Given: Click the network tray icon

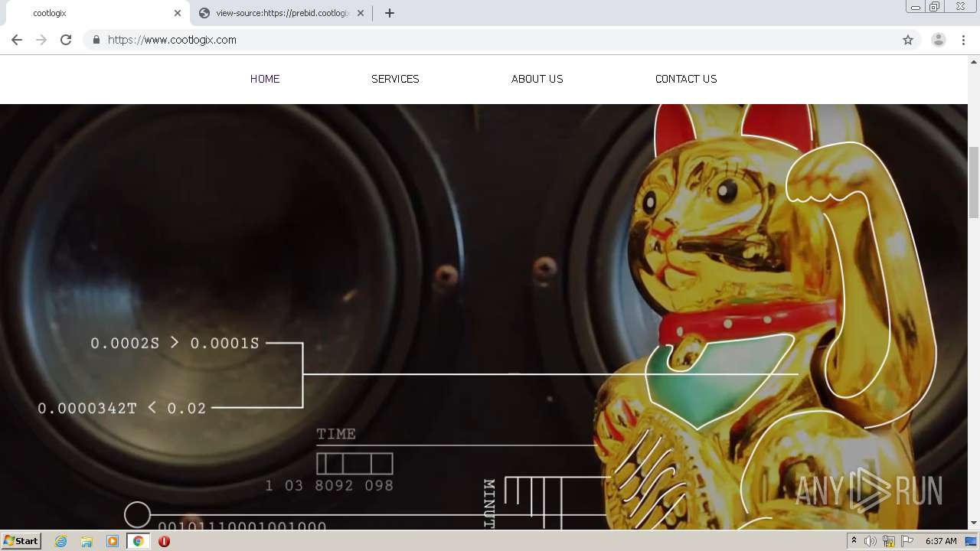Looking at the screenshot, I should coord(889,541).
